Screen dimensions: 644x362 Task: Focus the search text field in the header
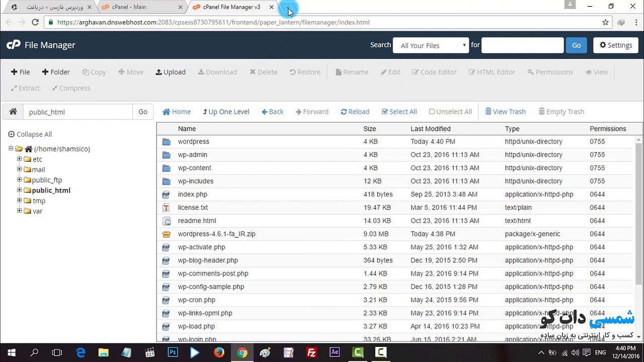522,45
